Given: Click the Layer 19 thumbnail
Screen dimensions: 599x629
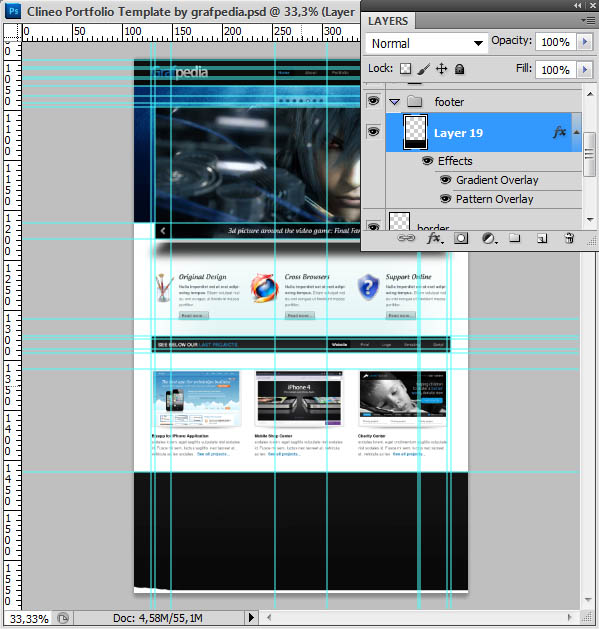Looking at the screenshot, I should (x=415, y=132).
